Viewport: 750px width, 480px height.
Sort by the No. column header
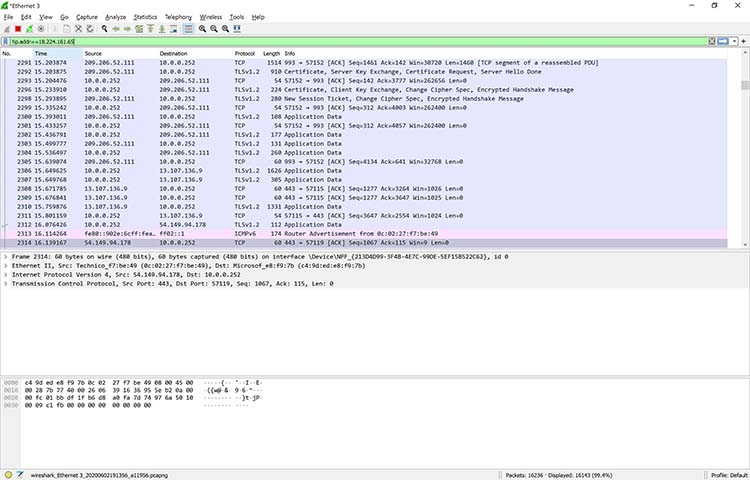click(16, 54)
